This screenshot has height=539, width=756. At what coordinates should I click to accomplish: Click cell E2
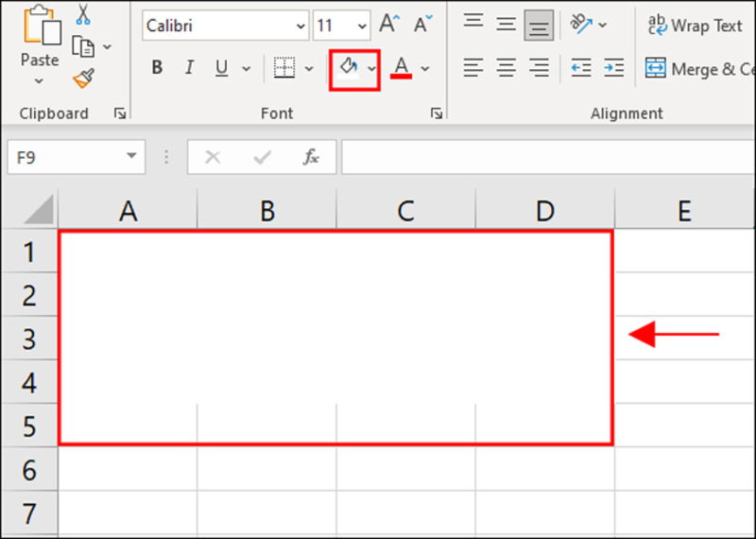[685, 294]
